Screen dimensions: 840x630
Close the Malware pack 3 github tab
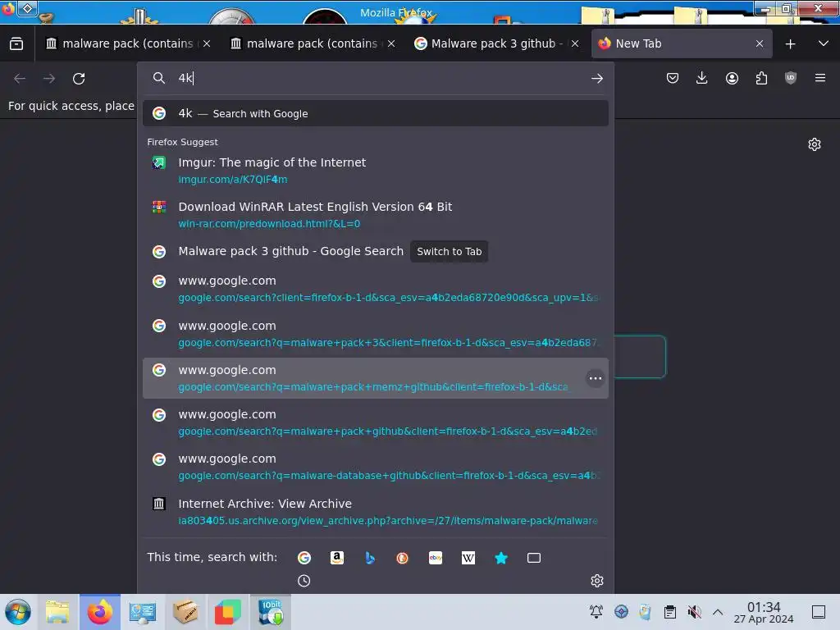575,43
